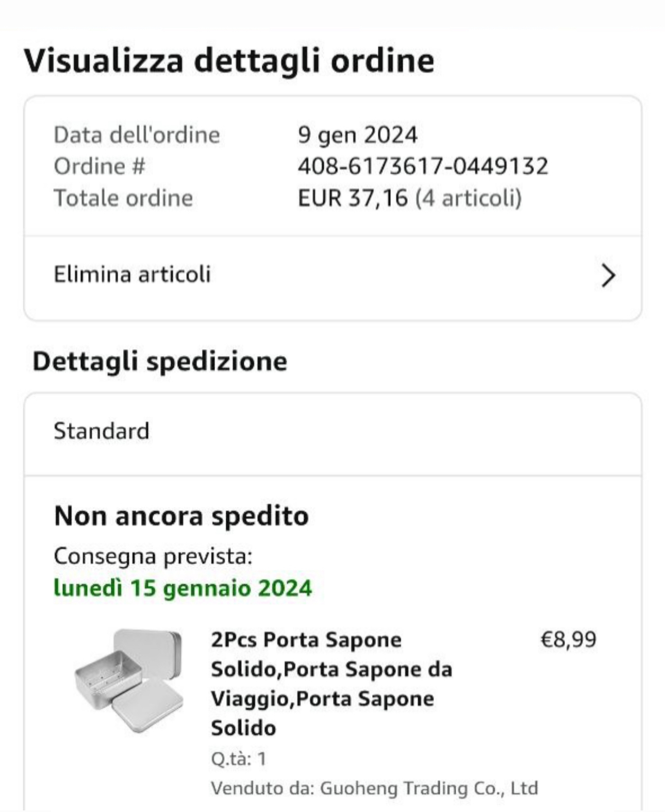This screenshot has width=665, height=812.
Task: Click the item price €8,99
Action: click(568, 639)
